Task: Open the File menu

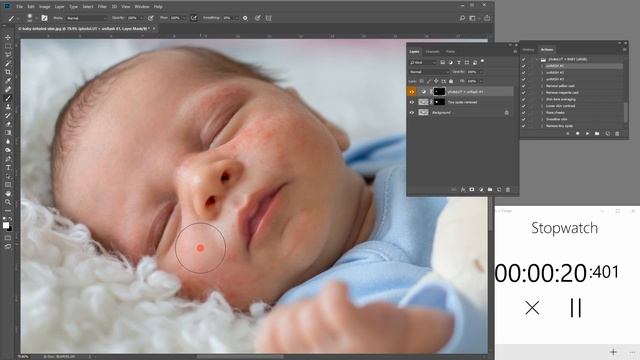Action: [20, 7]
